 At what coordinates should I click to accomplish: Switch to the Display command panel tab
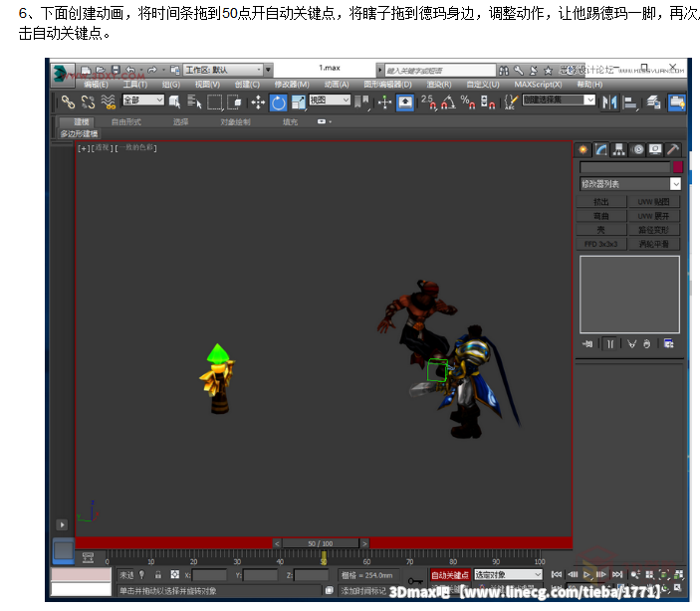(655, 149)
